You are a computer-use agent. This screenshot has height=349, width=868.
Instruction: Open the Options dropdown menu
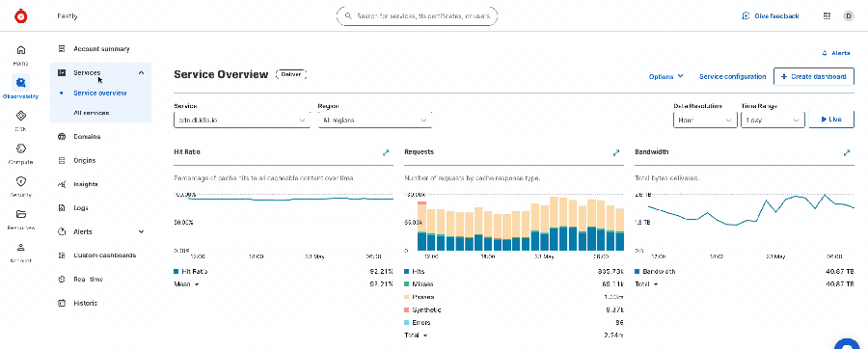click(665, 77)
